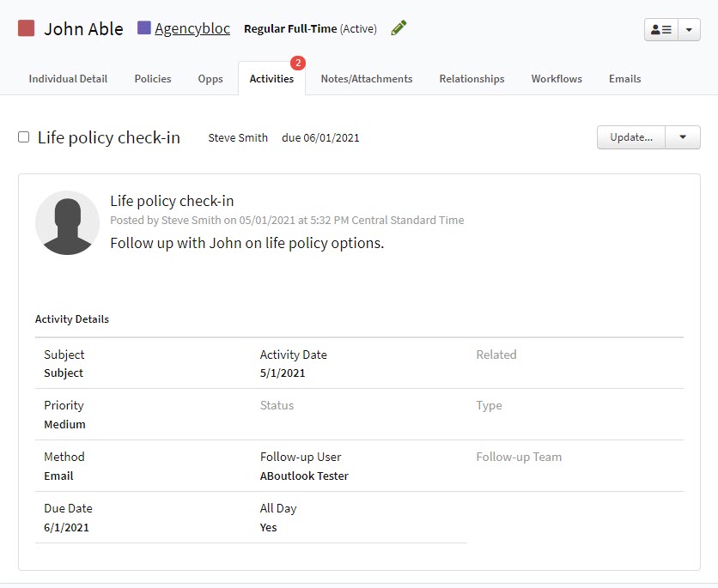This screenshot has width=718, height=588.
Task: Click the profile avatar placeholder image
Action: coord(67,222)
